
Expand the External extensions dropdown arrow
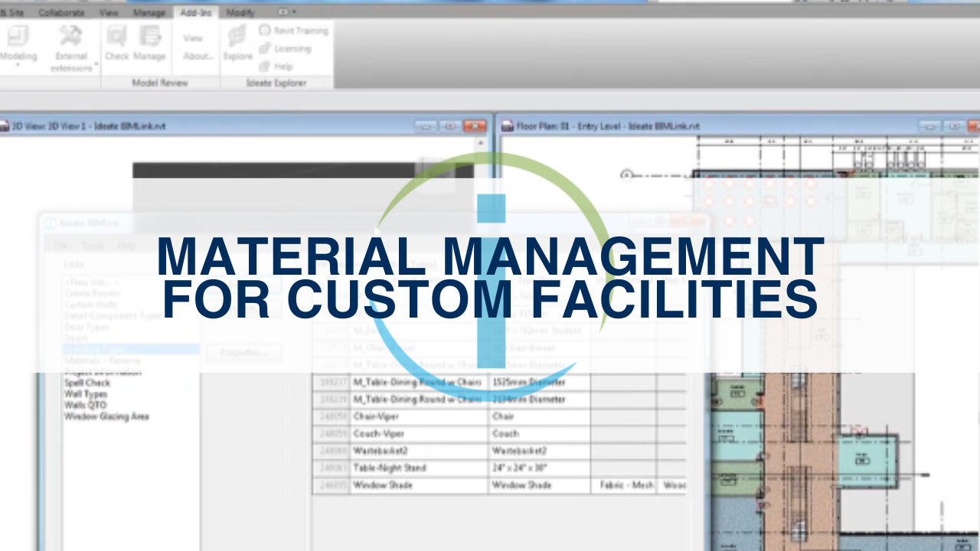[x=96, y=64]
